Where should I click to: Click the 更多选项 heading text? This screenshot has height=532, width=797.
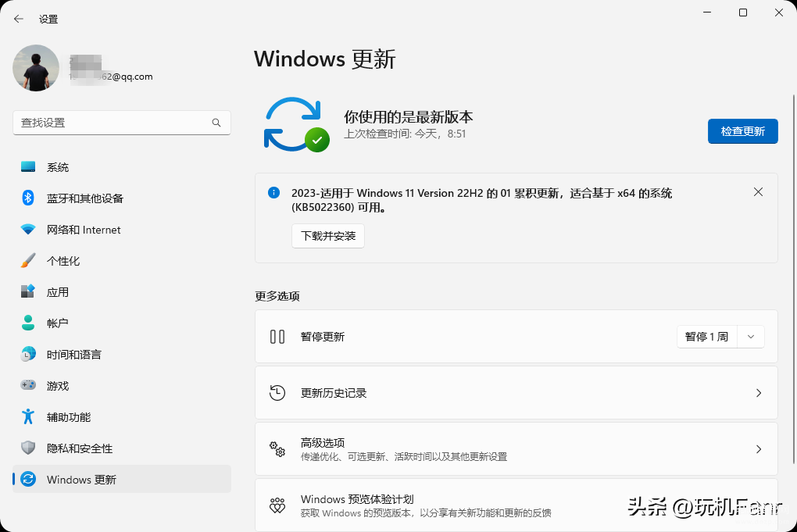pyautogui.click(x=277, y=296)
